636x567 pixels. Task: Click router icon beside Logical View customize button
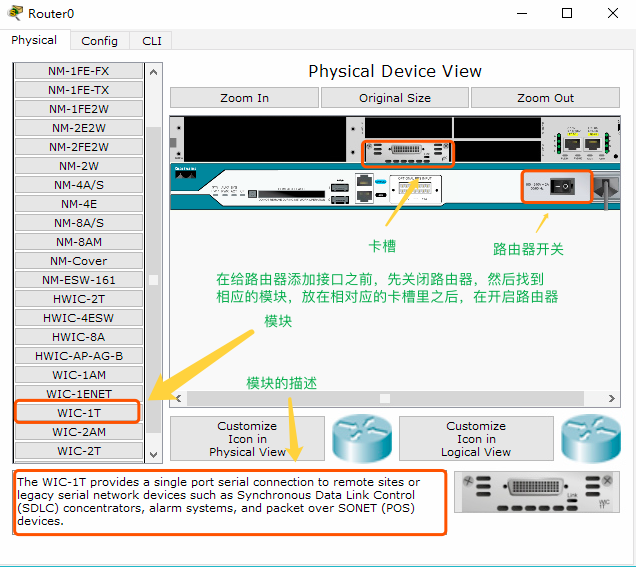click(591, 438)
